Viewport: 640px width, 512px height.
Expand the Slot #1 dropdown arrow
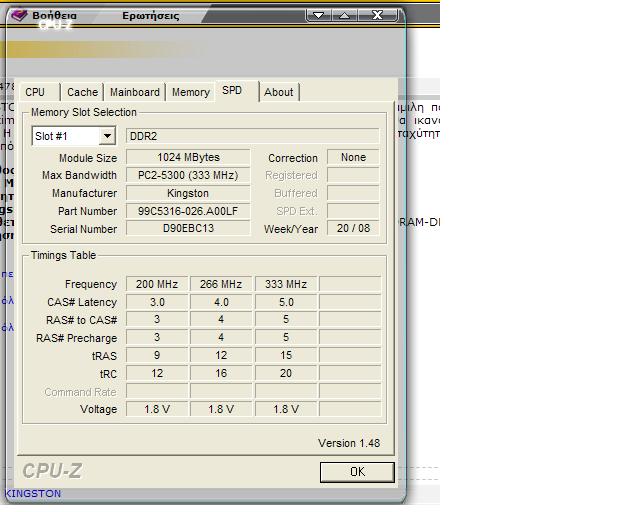point(107,136)
